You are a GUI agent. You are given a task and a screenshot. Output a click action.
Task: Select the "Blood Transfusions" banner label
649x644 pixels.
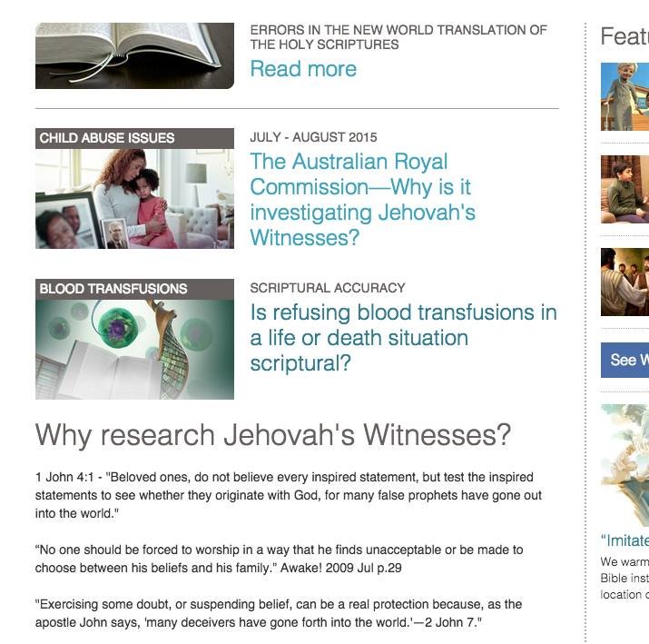(134, 289)
